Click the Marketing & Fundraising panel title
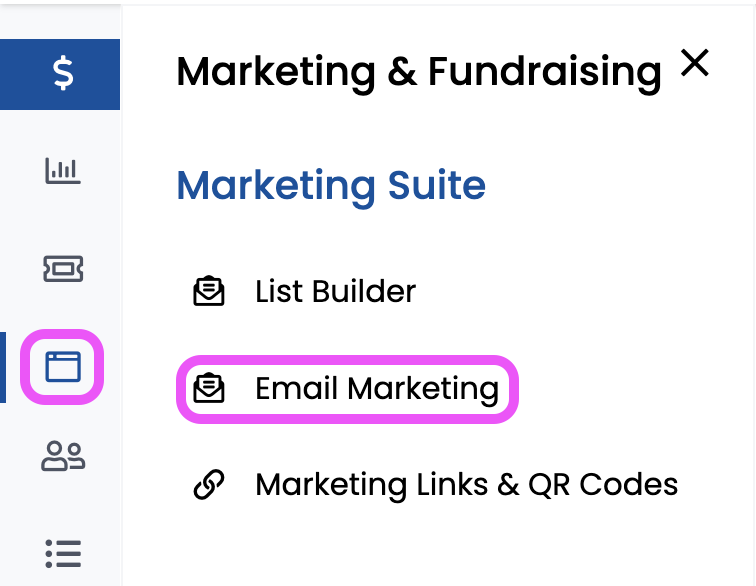Image resolution: width=756 pixels, height=586 pixels. tap(418, 72)
